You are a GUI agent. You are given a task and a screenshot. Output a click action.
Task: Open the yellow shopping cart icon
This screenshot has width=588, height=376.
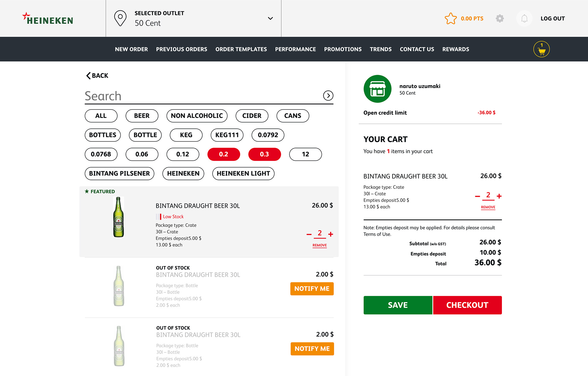[541, 49]
